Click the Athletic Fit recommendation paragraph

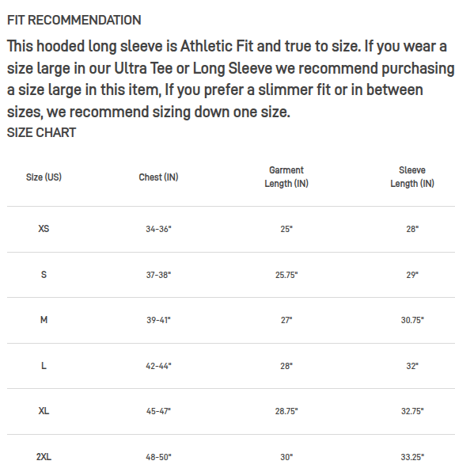pyautogui.click(x=230, y=79)
